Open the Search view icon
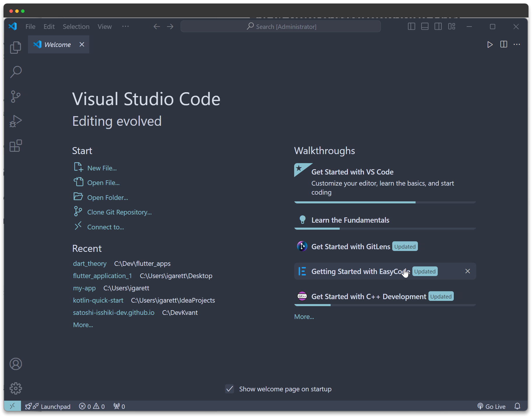This screenshot has height=417, width=532. click(15, 72)
